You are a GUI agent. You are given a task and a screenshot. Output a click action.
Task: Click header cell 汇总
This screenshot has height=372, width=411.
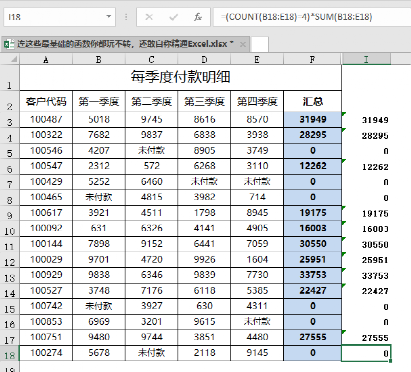coord(312,101)
